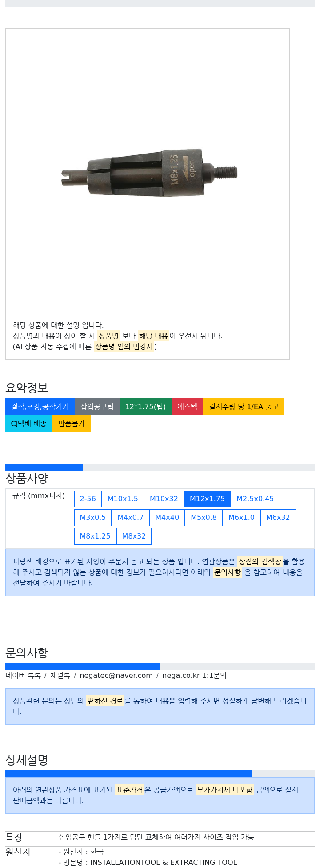
Task: Pick the M5x0.8 size option
Action: tap(204, 518)
